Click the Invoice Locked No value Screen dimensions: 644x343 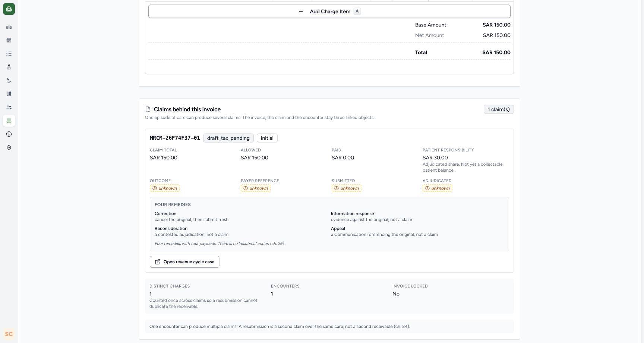pyautogui.click(x=396, y=294)
